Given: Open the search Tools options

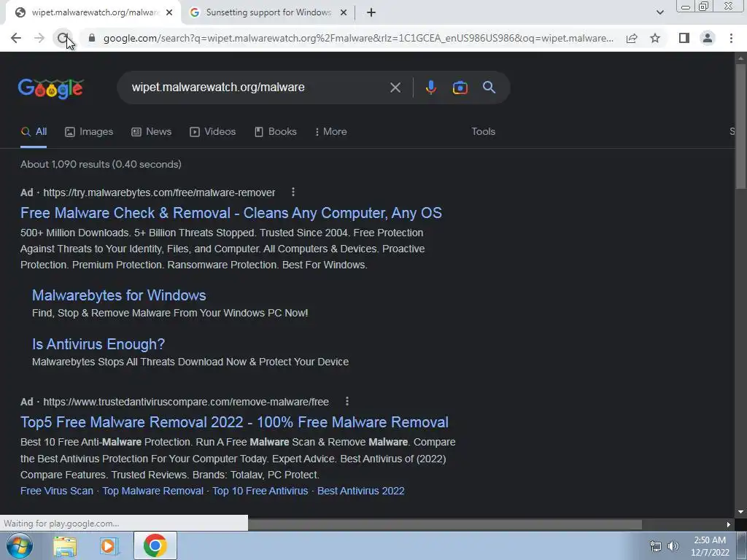Looking at the screenshot, I should point(483,132).
